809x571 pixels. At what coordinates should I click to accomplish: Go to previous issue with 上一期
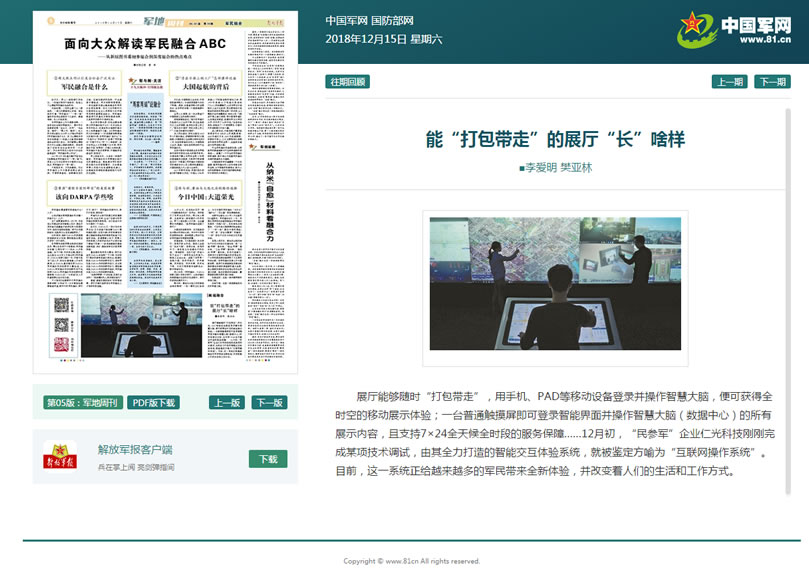[x=728, y=82]
